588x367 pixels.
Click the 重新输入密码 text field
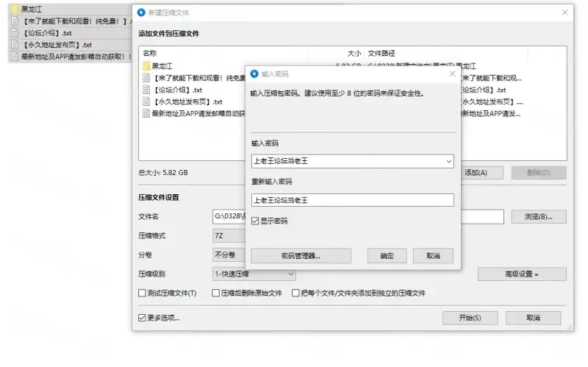click(x=353, y=200)
